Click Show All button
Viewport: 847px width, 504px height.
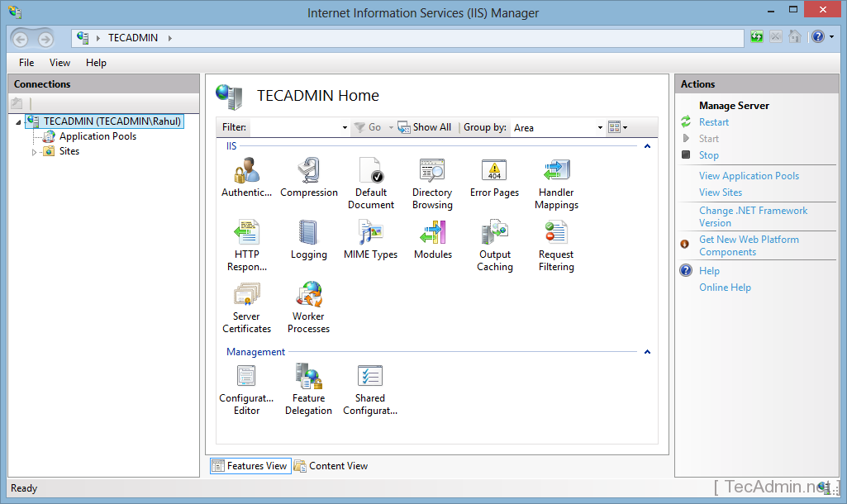pyautogui.click(x=425, y=127)
